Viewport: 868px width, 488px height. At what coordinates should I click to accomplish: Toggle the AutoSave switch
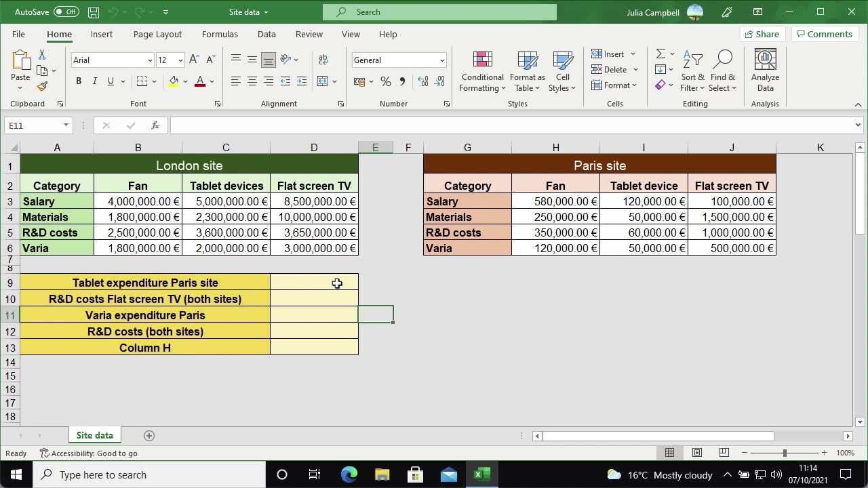pos(66,12)
